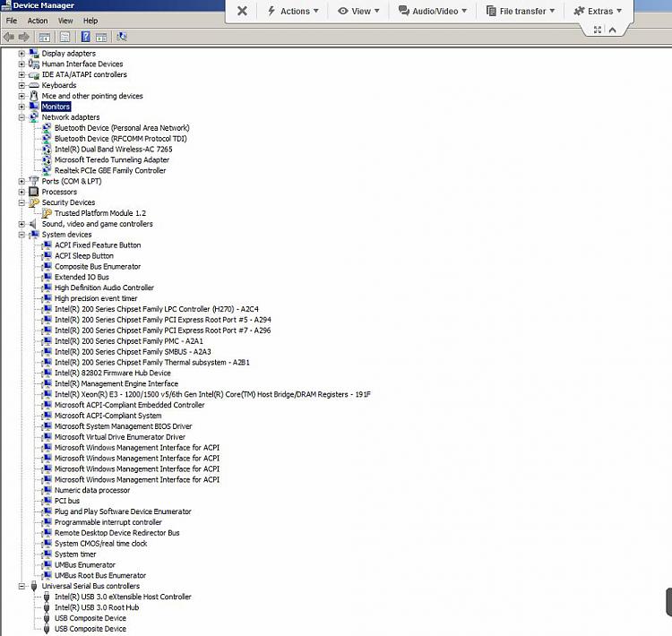The width and height of the screenshot is (672, 636).
Task: Click the Display adapters category icon
Action: (x=34, y=53)
